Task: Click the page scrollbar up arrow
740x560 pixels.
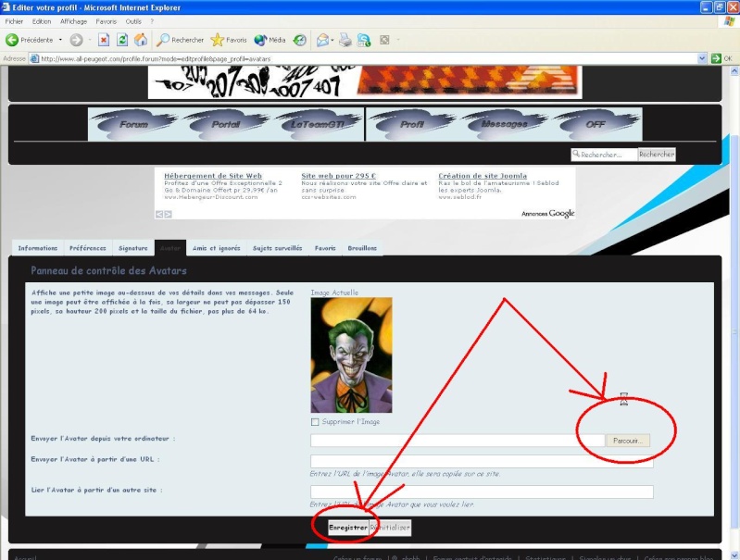Action: 734,71
